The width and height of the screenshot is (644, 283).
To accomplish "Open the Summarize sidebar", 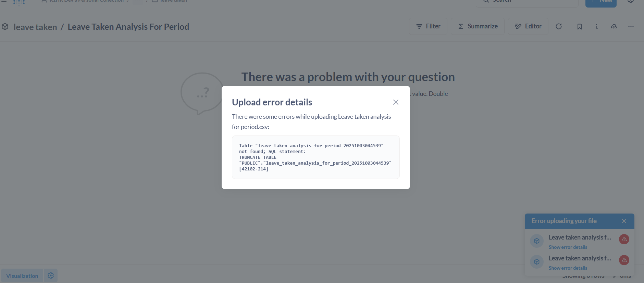I will (478, 26).
